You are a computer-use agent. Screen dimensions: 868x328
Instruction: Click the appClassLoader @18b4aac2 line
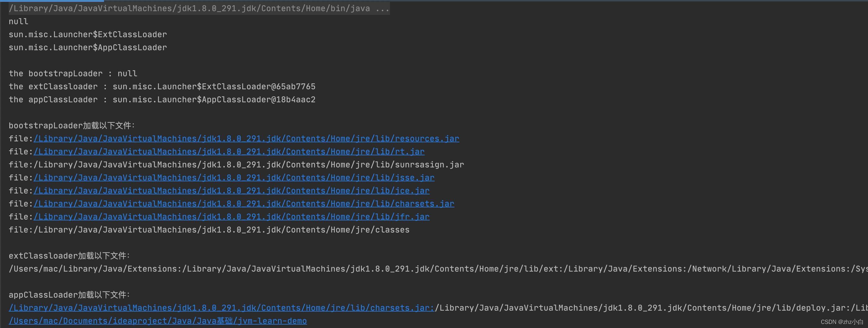click(x=162, y=100)
